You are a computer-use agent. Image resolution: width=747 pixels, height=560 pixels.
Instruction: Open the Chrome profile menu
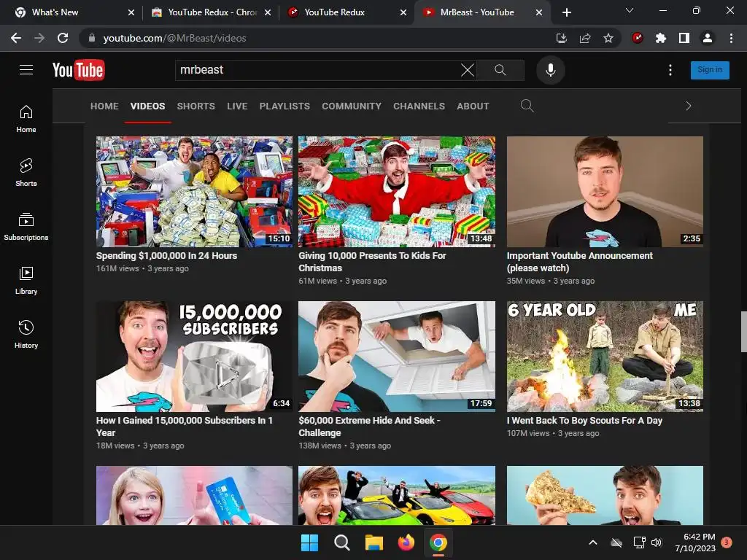(x=708, y=38)
